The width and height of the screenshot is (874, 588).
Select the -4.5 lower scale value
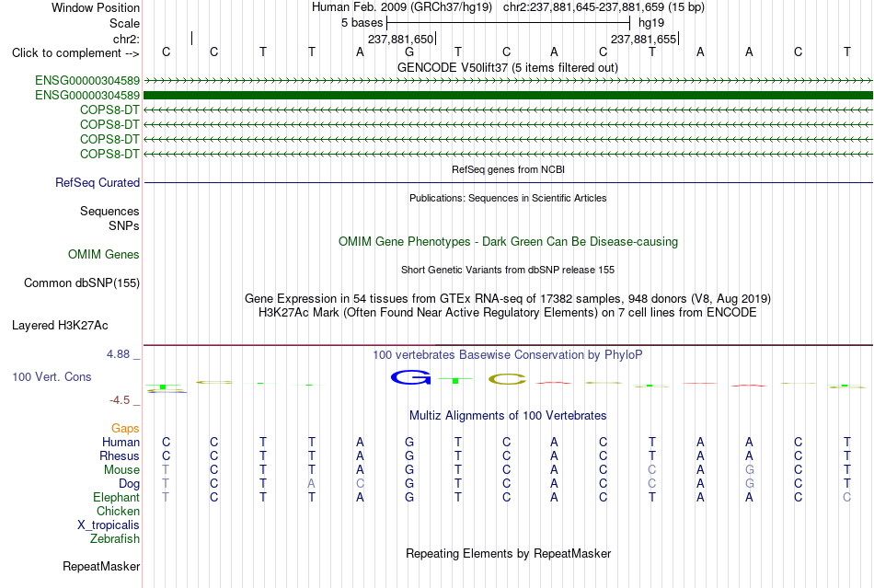point(120,400)
